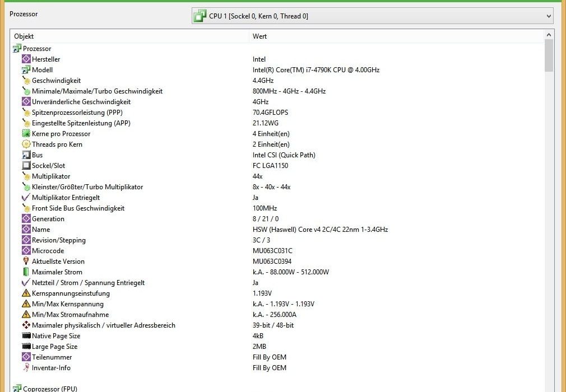Image resolution: width=566 pixels, height=392 pixels.
Task: Click the Aktuellste Version row icon
Action: click(26, 261)
